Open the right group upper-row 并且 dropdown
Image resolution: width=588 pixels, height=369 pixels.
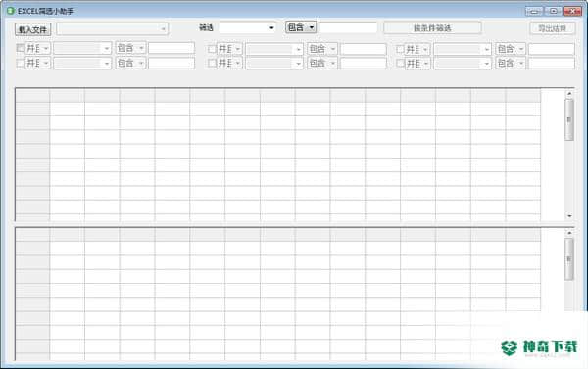417,49
